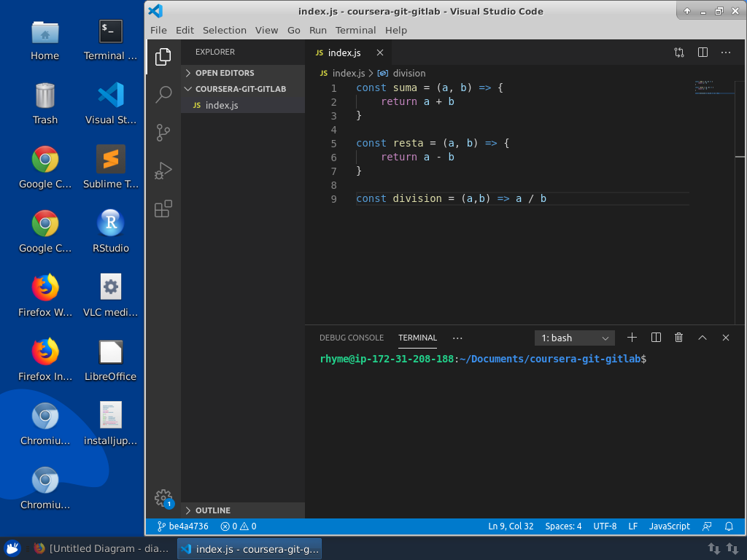The height and width of the screenshot is (560, 747).
Task: Add a new terminal with plus icon
Action: (632, 338)
